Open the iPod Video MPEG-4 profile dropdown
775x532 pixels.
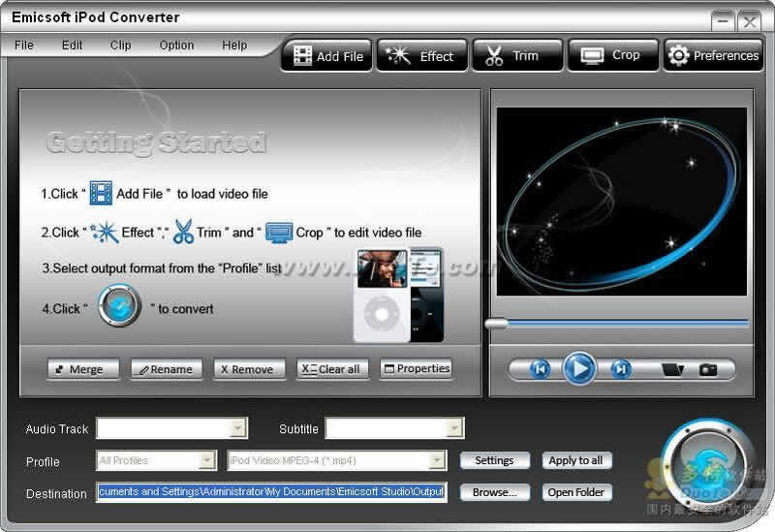(x=437, y=460)
